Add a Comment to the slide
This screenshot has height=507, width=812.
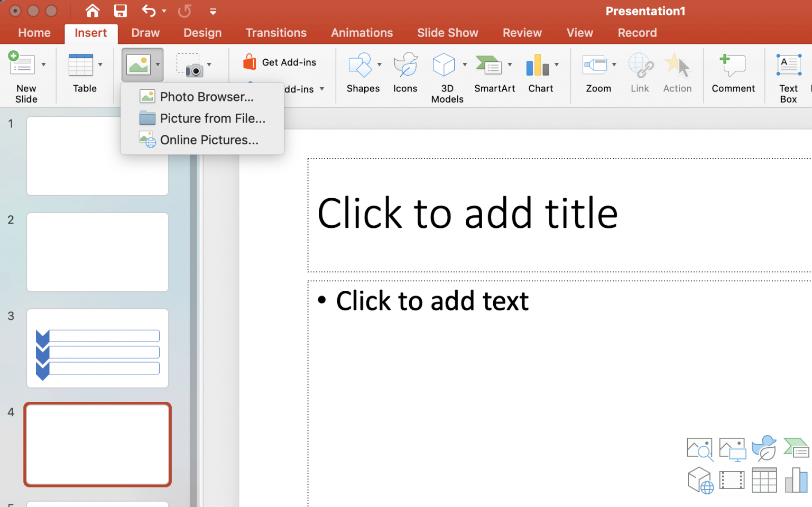point(733,74)
